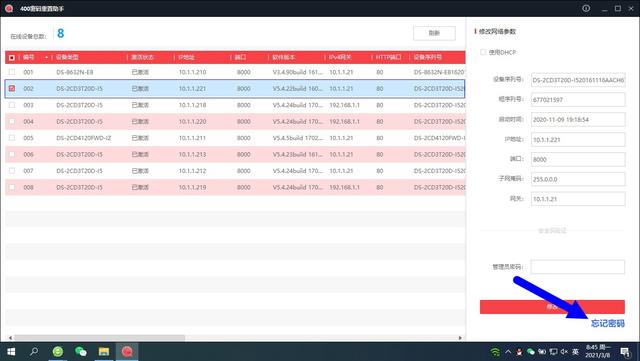Uncheck the box for device 002
The image size is (640, 361).
coord(12,88)
